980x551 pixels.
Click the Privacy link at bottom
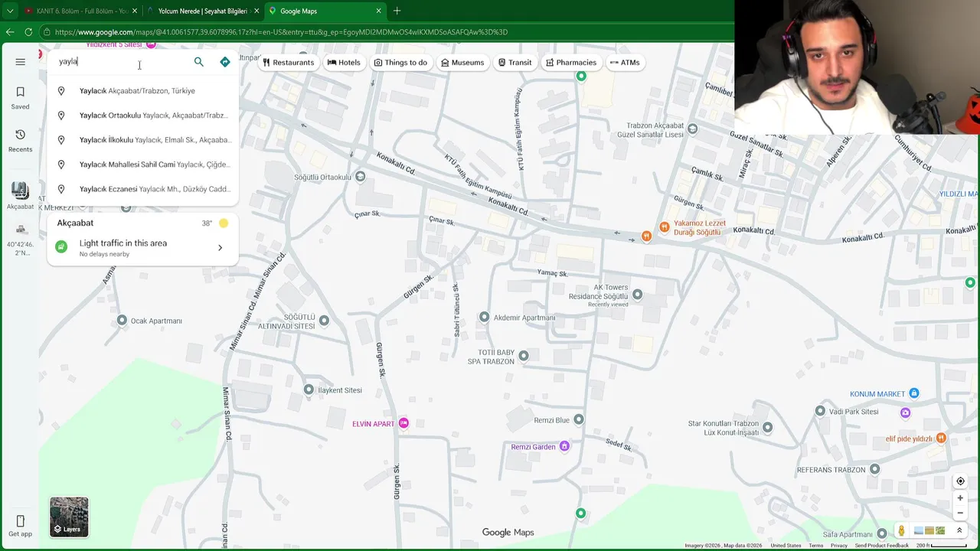pyautogui.click(x=839, y=546)
